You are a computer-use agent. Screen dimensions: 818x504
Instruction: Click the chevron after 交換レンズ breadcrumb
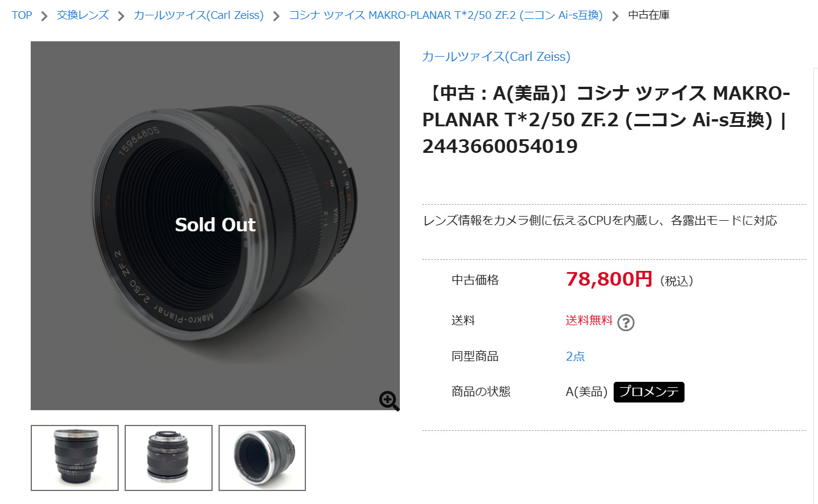[121, 16]
